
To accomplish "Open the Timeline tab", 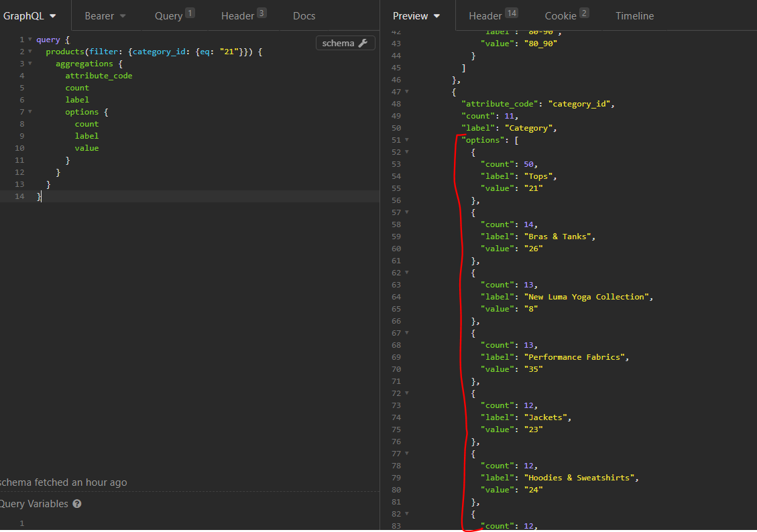I will [634, 16].
